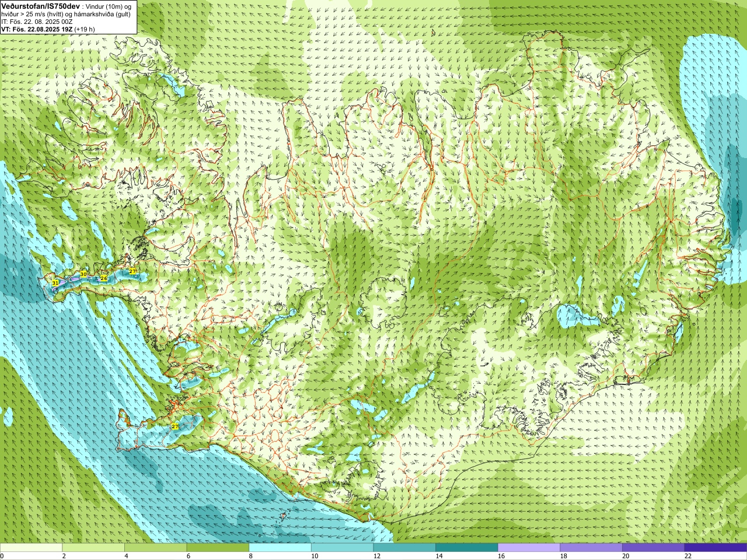Click the legend scale label '12'
The height and width of the screenshot is (560, 747).
click(376, 556)
